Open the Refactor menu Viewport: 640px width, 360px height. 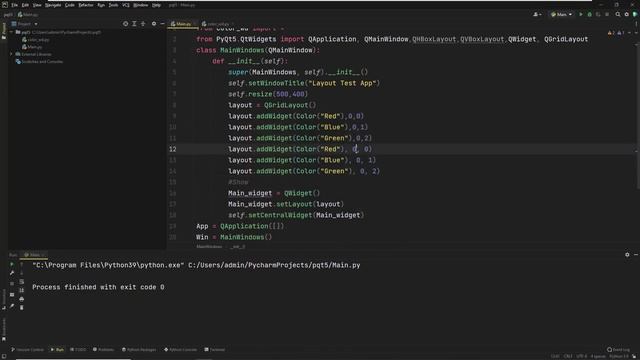tap(86, 5)
